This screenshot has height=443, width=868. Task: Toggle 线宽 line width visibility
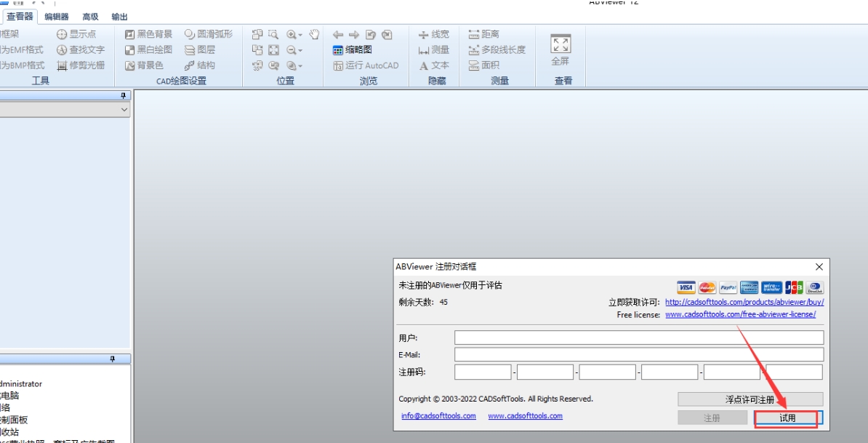click(434, 34)
